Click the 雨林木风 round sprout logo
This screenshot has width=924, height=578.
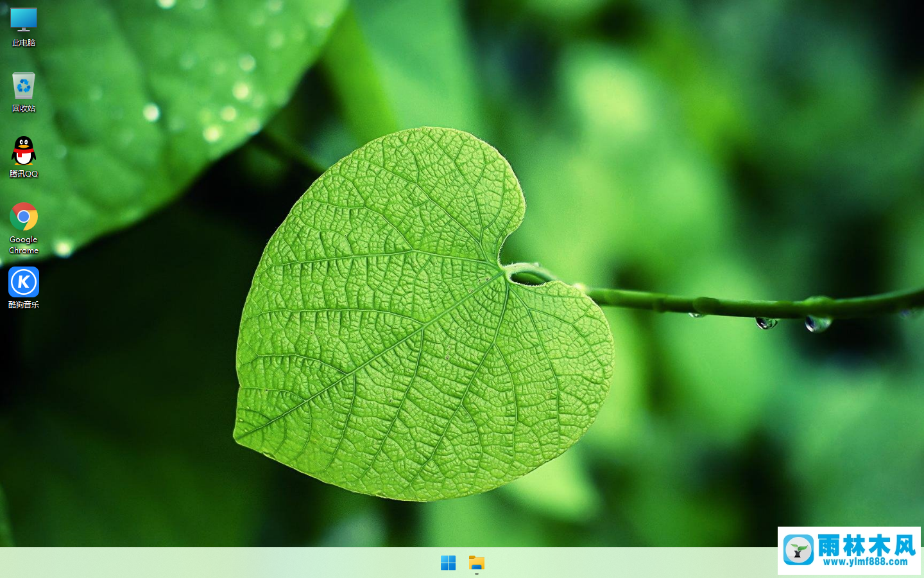click(798, 550)
